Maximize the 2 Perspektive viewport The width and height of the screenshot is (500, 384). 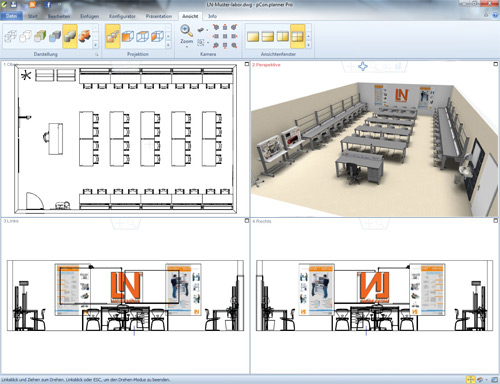(x=496, y=64)
